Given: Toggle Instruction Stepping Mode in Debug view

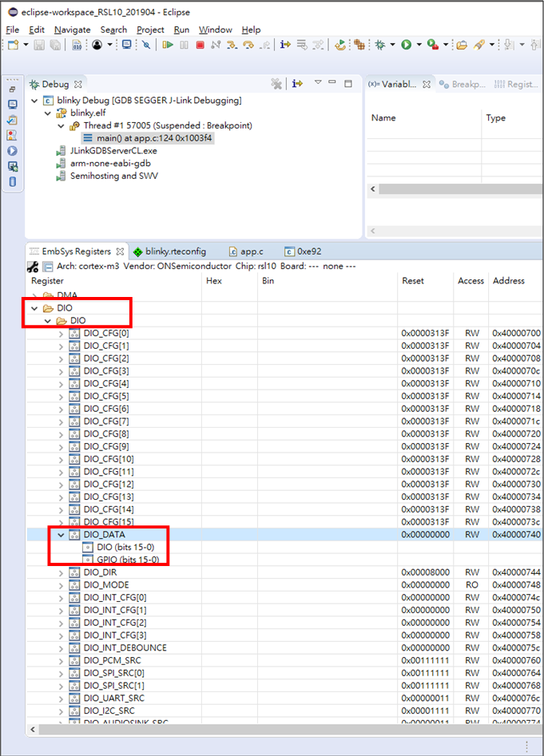Looking at the screenshot, I should click(297, 84).
